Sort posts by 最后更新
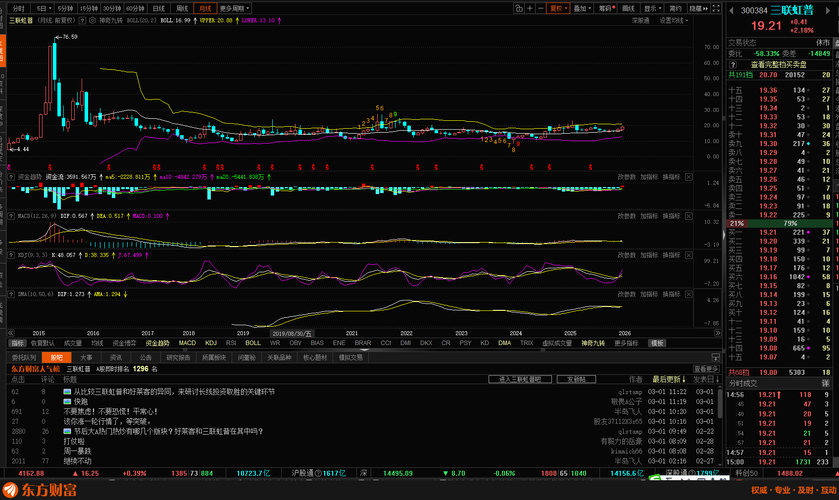Viewport: 839px width, 500px height. tap(667, 380)
